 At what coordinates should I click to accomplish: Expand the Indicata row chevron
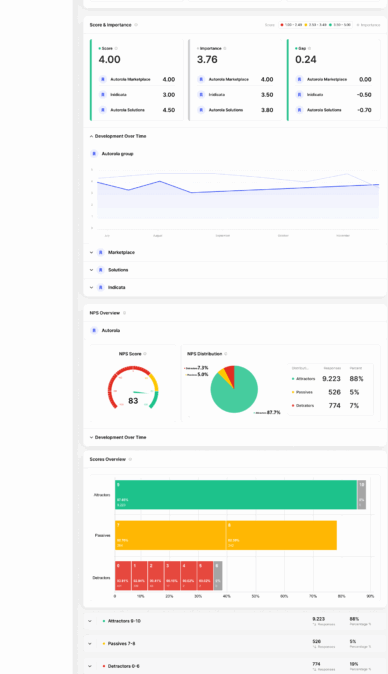[x=91, y=288]
